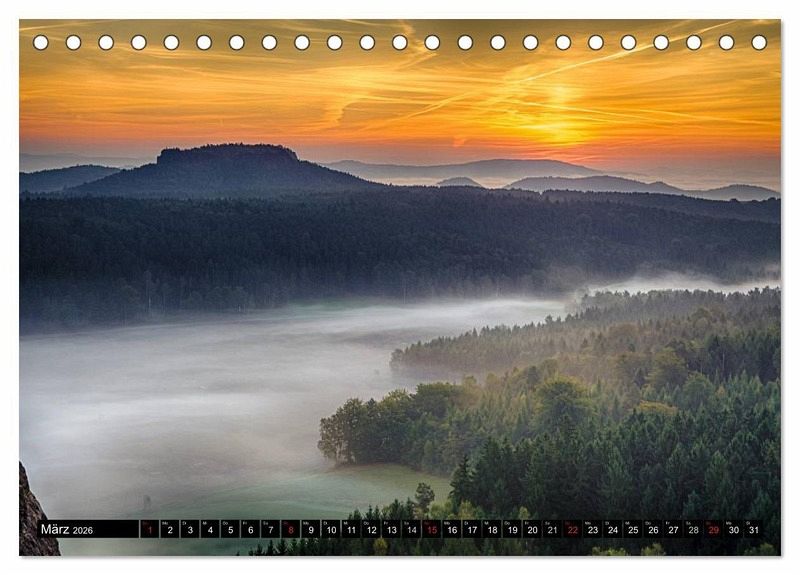
Task: Select calendar date 4
Action: (210, 529)
